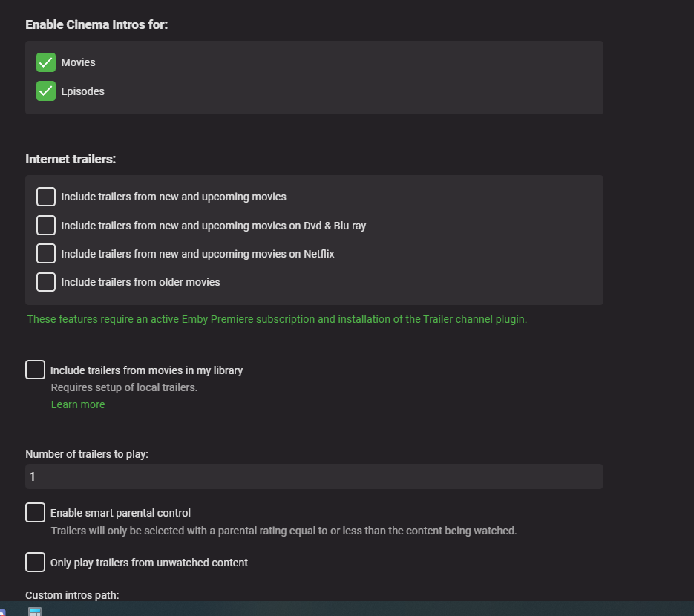Tick trailers from upcoming Netflix movies
The height and width of the screenshot is (616, 694).
pos(46,254)
